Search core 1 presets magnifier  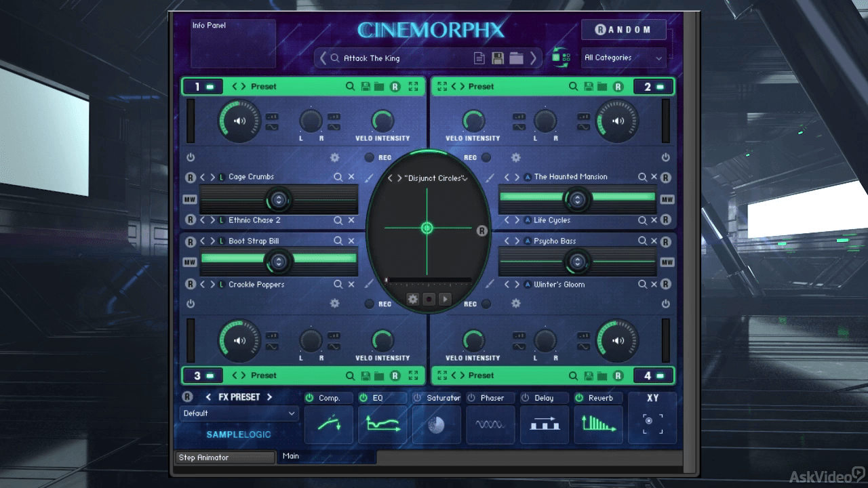coord(350,87)
